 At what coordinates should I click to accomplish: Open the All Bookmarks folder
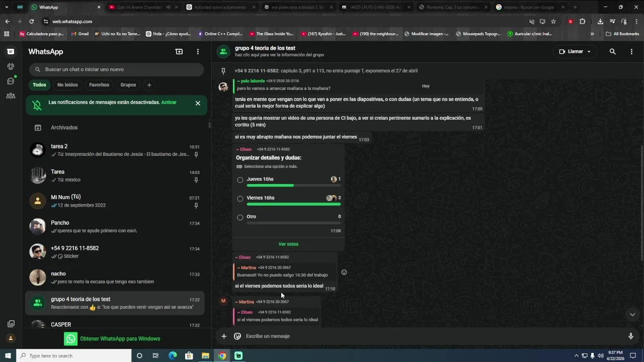[x=622, y=34]
